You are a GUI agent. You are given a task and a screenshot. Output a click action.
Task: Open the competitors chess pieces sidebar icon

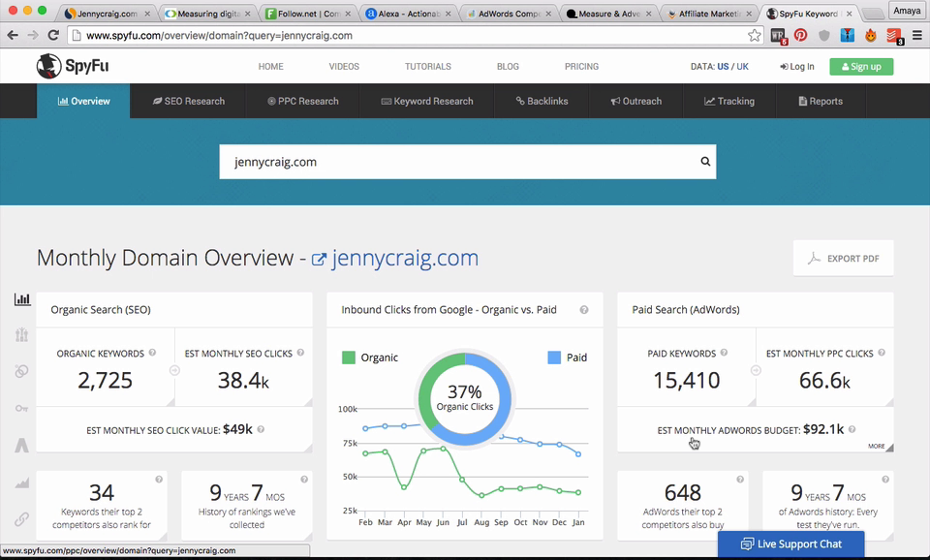point(22,335)
